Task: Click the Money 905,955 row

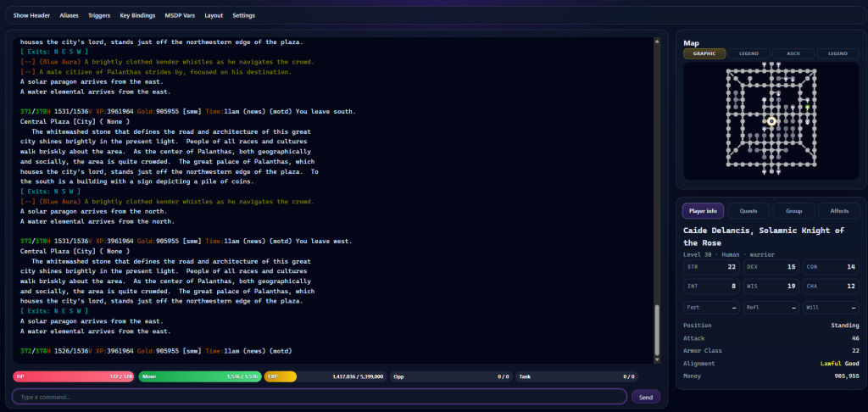Action: coord(771,376)
